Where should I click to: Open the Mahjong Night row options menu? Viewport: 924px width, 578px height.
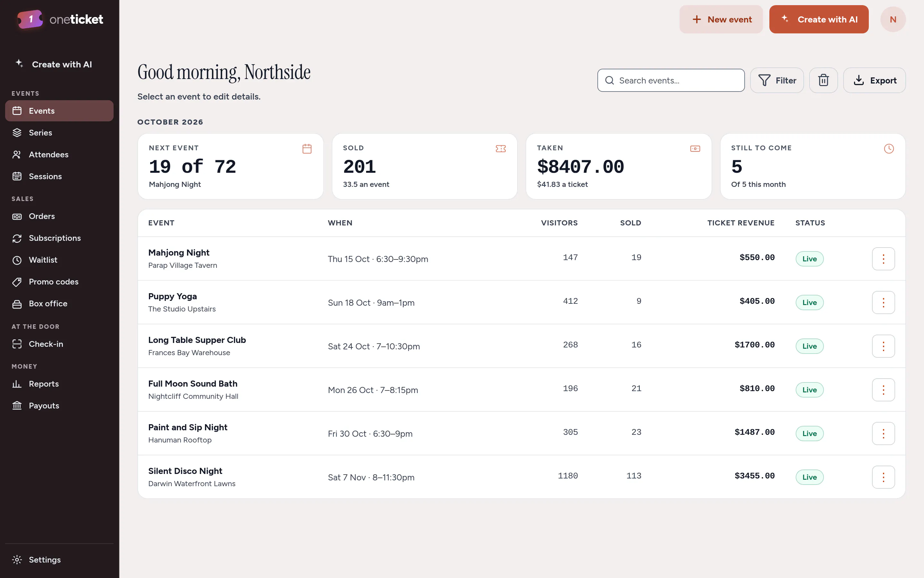point(883,259)
